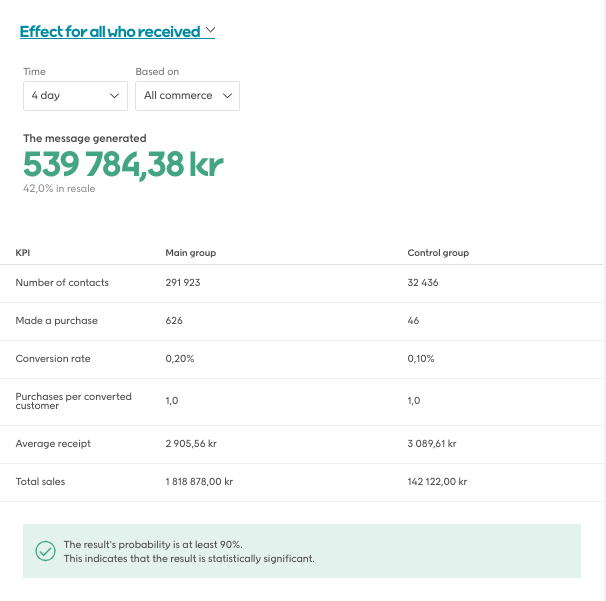Click the 'Made a purchase' row label
The image size is (606, 601).
tap(57, 321)
